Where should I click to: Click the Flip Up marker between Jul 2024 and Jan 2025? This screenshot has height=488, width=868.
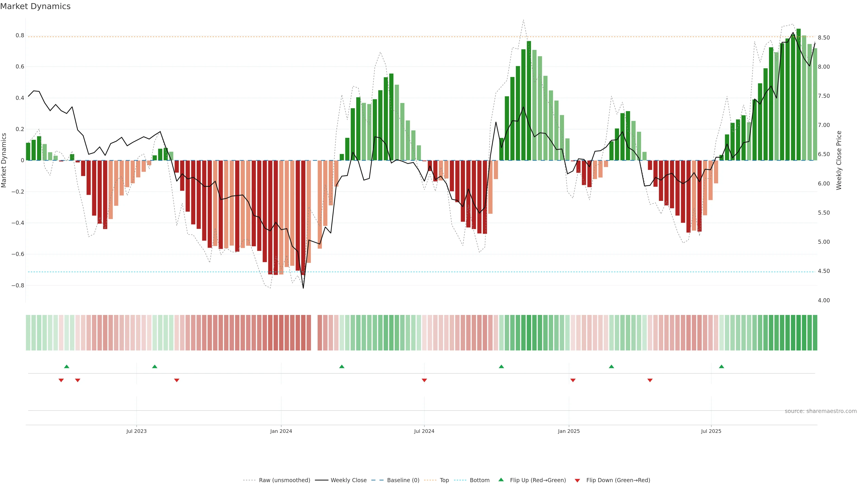(501, 366)
